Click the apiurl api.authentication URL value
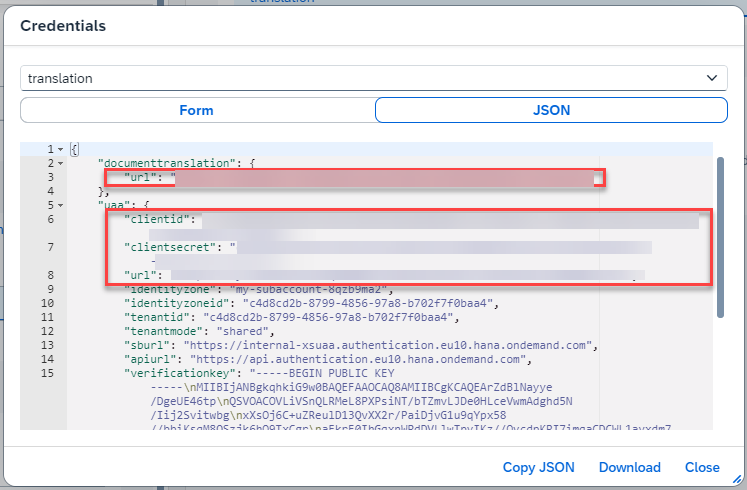This screenshot has height=490, width=747. [358, 359]
